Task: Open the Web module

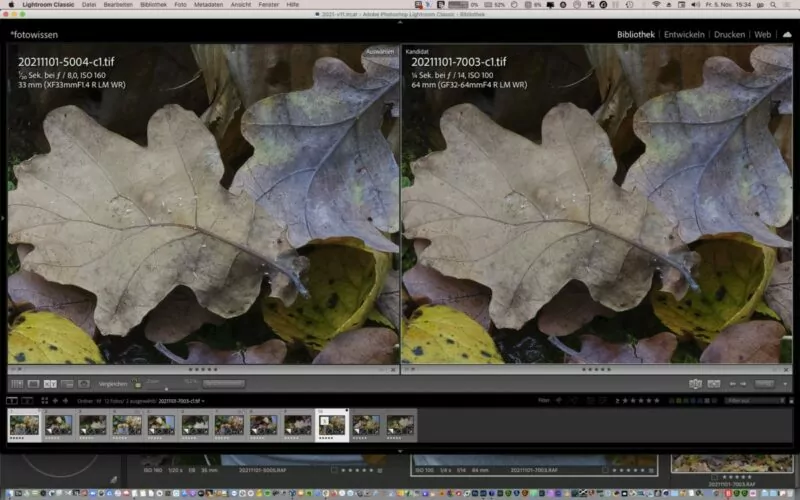Action: pyautogui.click(x=763, y=35)
